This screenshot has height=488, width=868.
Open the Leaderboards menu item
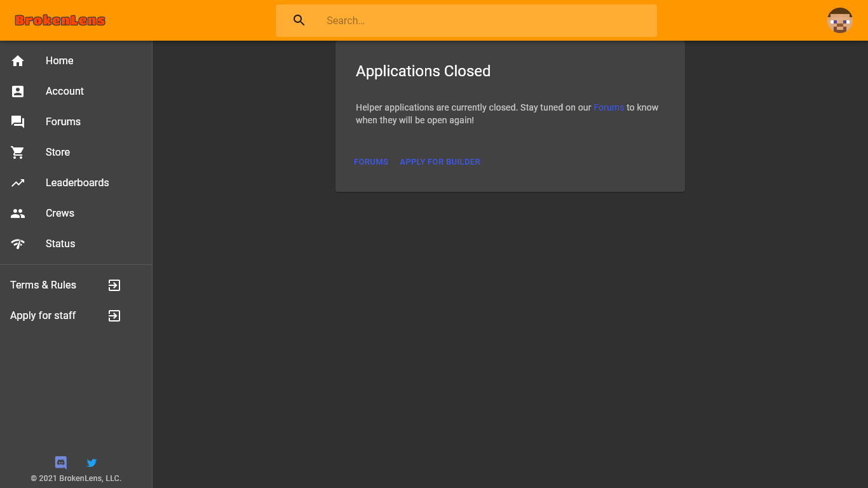pyautogui.click(x=76, y=183)
